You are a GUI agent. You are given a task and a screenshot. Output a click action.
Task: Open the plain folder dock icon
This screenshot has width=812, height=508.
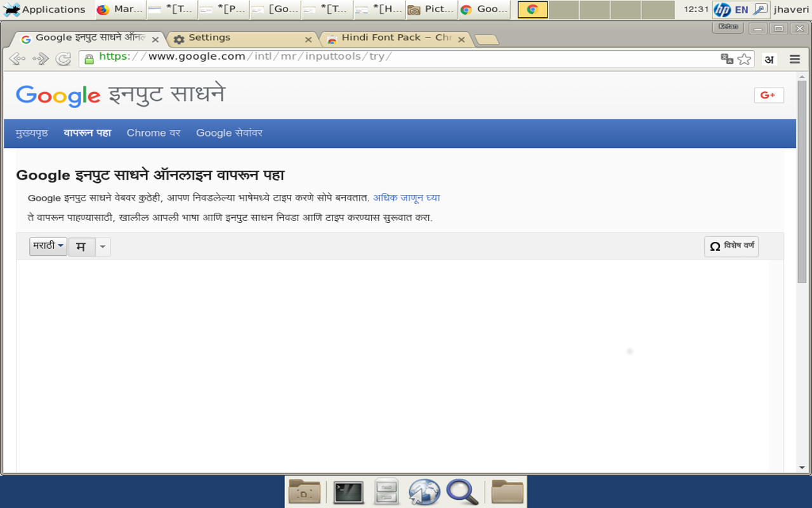507,492
